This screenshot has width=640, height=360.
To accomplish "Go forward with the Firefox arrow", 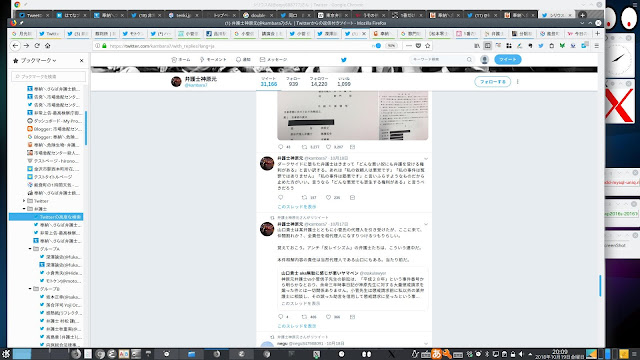I will [26, 46].
